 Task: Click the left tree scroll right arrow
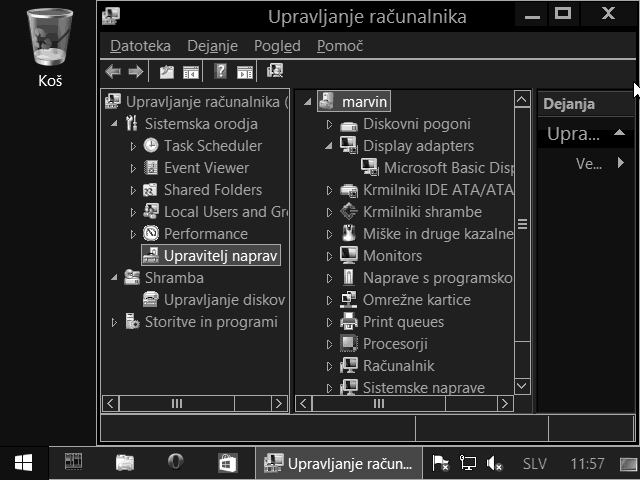279,403
